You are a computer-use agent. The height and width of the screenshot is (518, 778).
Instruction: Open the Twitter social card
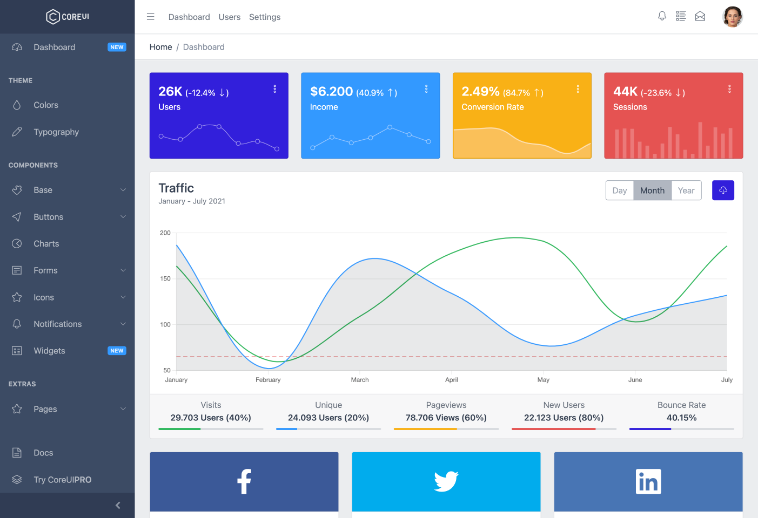coord(446,481)
